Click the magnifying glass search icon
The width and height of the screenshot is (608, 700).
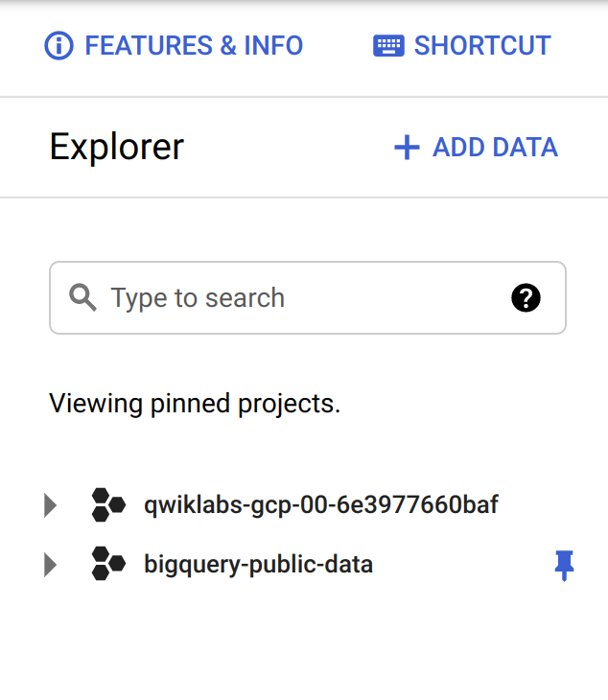point(82,297)
